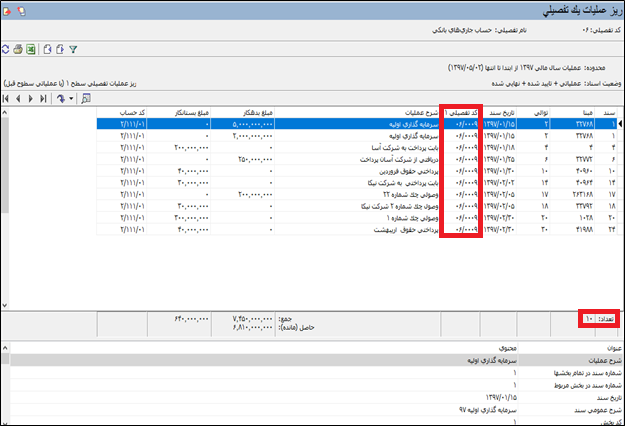This screenshot has height=426, width=625.
Task: Click the 'مبلغ بدهکار' column header
Action: (x=254, y=113)
